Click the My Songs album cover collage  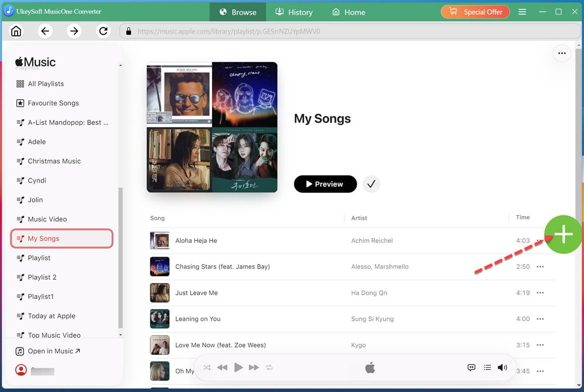pos(212,127)
